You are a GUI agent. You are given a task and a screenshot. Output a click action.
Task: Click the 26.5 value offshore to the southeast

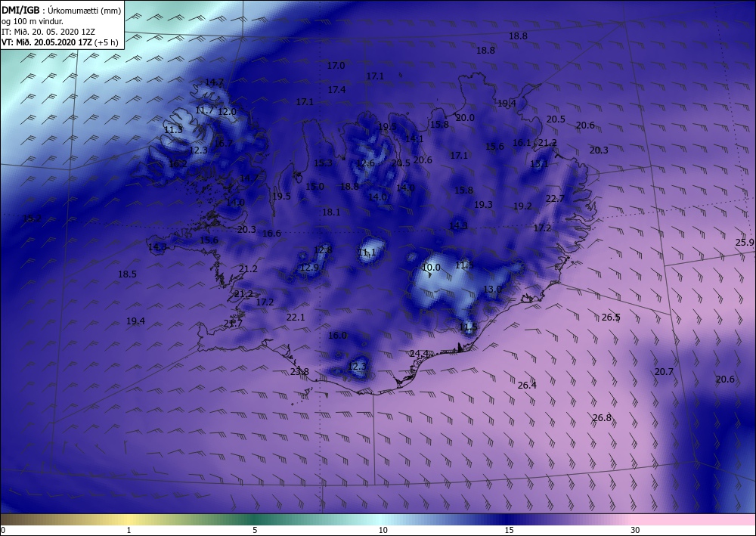coord(611,318)
